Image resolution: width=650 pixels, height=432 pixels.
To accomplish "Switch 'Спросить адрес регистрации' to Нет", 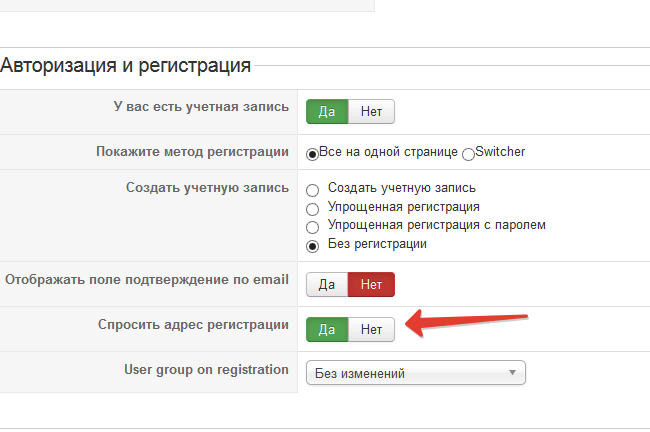I will coord(371,328).
